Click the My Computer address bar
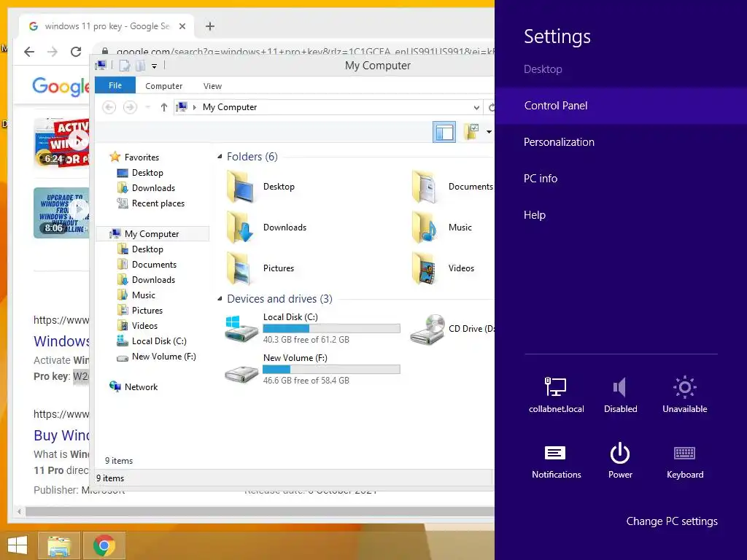747x560 pixels. 328,107
